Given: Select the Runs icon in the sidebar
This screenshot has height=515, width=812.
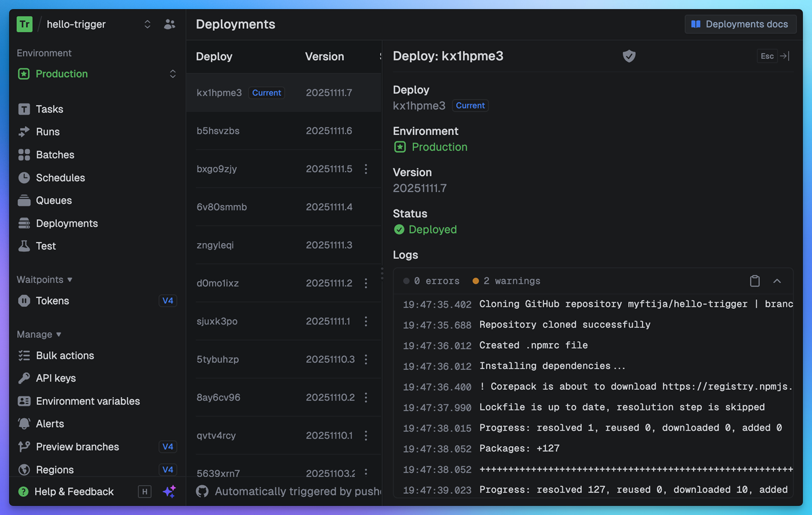Looking at the screenshot, I should [x=24, y=132].
